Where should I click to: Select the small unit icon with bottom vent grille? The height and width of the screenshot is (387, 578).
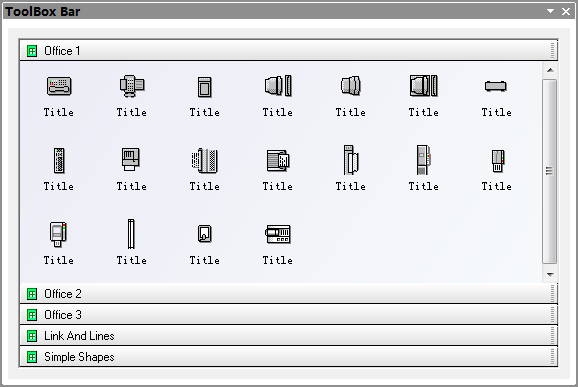tap(498, 161)
